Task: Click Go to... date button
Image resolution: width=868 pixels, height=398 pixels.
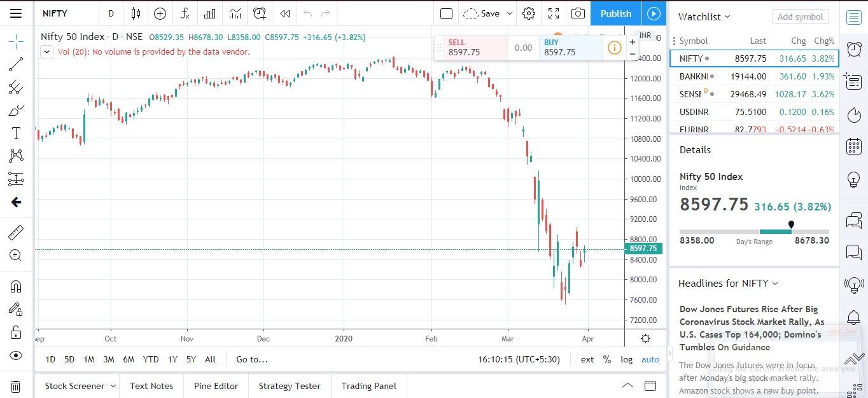Action: tap(252, 359)
